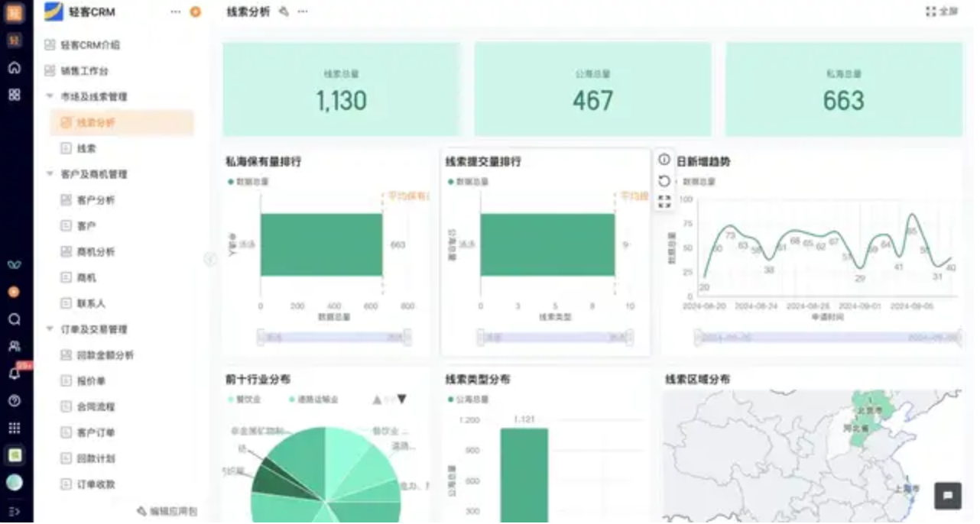This screenshot has height=524, width=980.
Task: Click the 线索总量 1,130 card
Action: [x=342, y=89]
